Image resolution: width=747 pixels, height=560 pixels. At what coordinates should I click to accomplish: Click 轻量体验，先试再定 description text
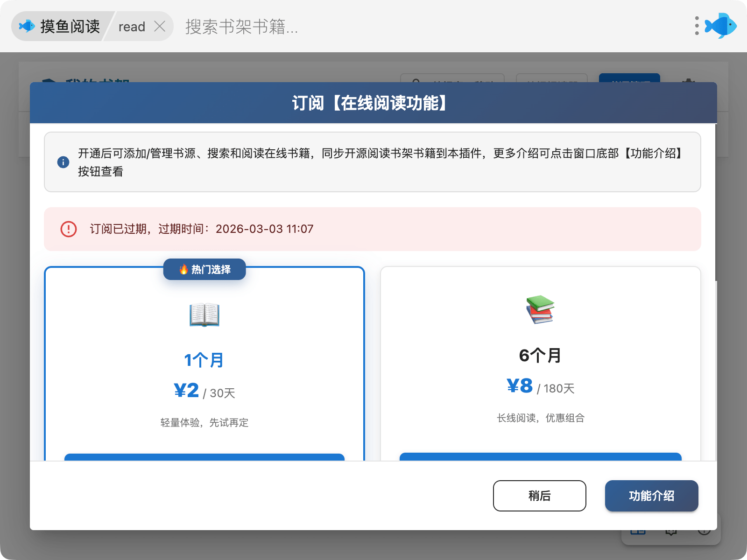coord(204,423)
